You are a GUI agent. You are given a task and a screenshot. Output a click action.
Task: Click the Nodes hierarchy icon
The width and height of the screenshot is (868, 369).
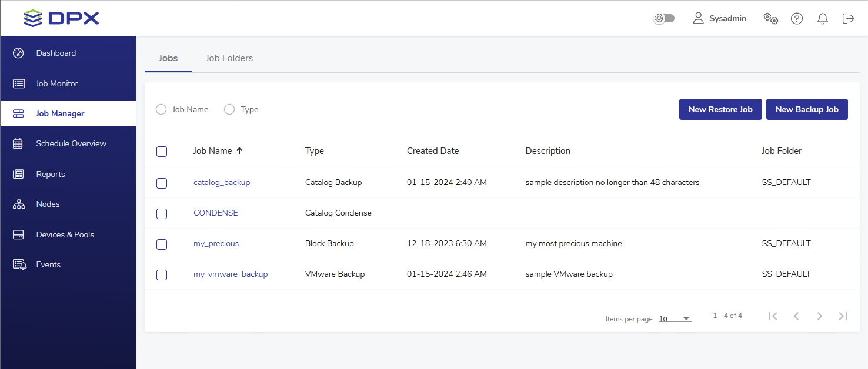pos(18,204)
